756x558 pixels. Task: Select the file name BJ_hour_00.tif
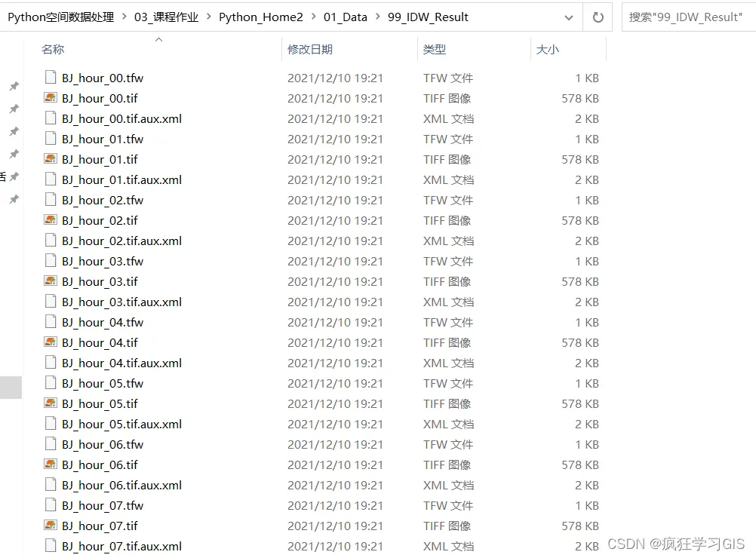coord(100,98)
